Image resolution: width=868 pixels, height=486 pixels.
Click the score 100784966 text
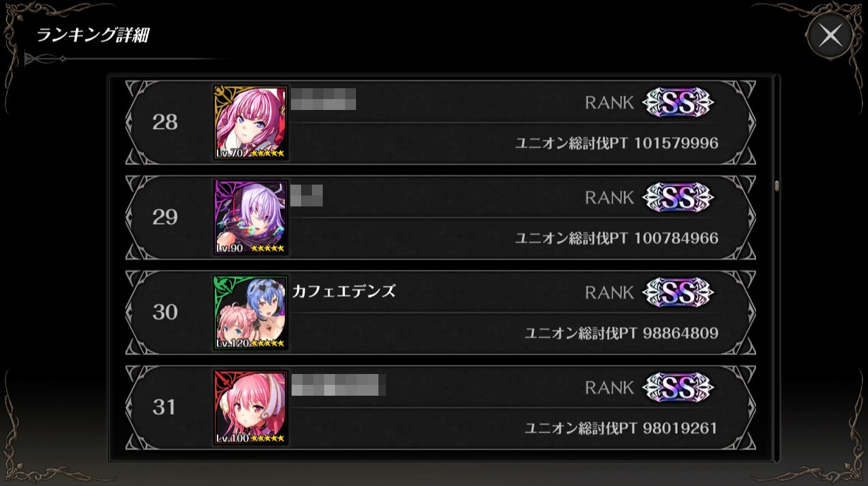point(676,238)
